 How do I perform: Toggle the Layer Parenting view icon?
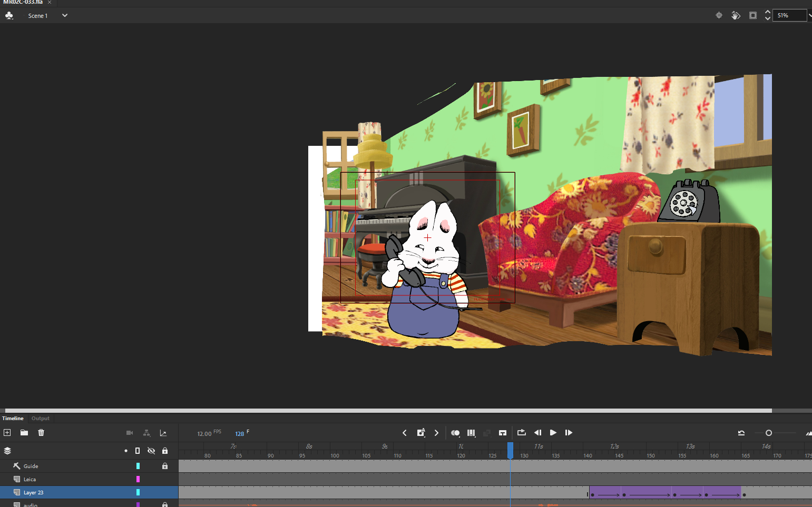pyautogui.click(x=146, y=433)
